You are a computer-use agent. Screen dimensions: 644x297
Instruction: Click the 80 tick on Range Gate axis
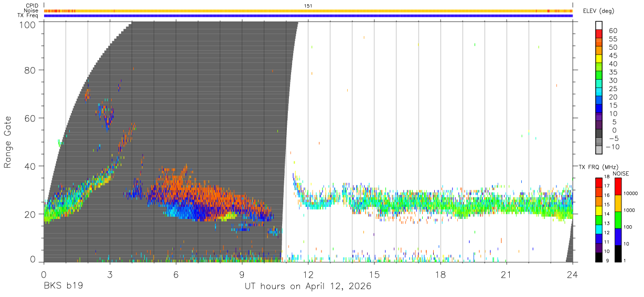(x=30, y=70)
